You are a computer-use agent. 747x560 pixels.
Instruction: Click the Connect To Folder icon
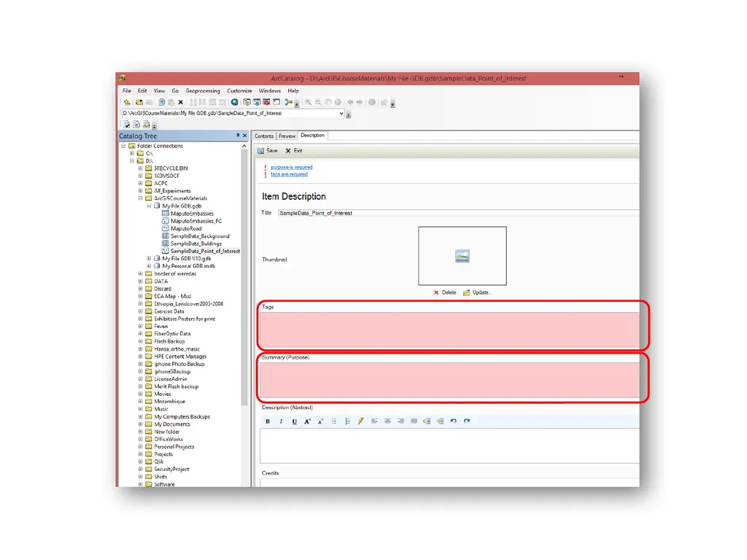click(x=139, y=102)
